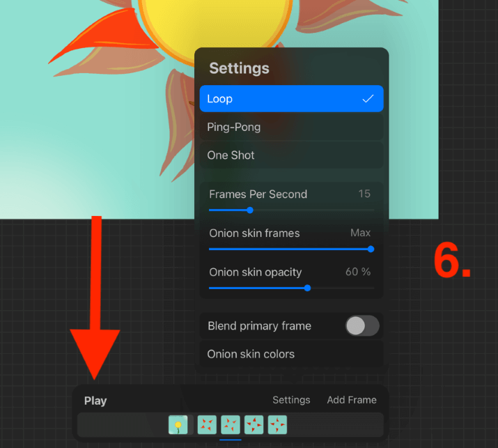Click the Settings panel title

[x=239, y=68]
